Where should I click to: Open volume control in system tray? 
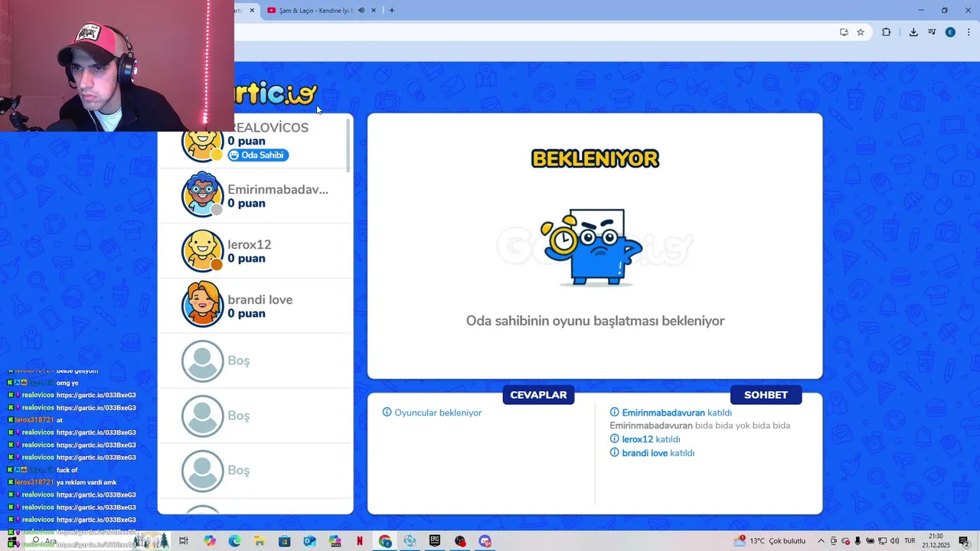point(894,541)
